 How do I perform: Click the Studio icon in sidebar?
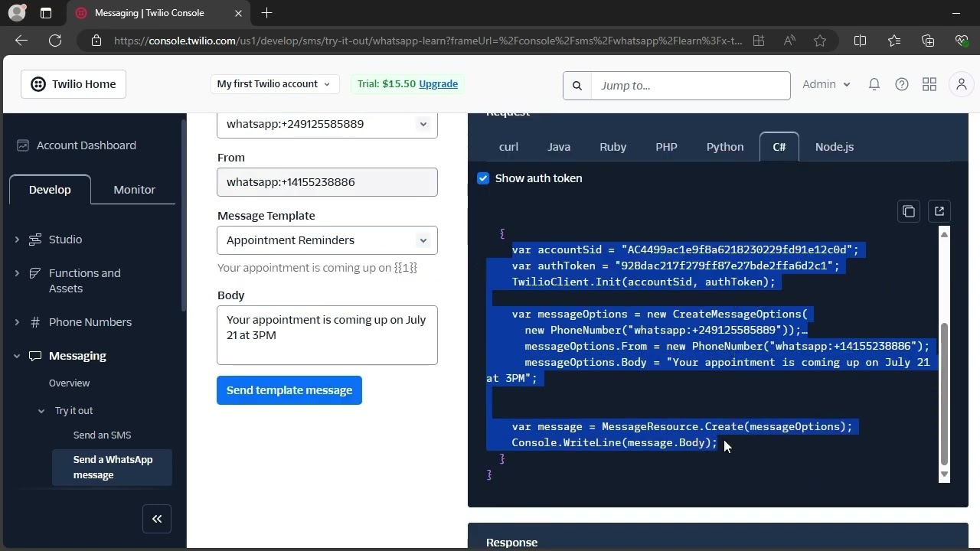35,240
